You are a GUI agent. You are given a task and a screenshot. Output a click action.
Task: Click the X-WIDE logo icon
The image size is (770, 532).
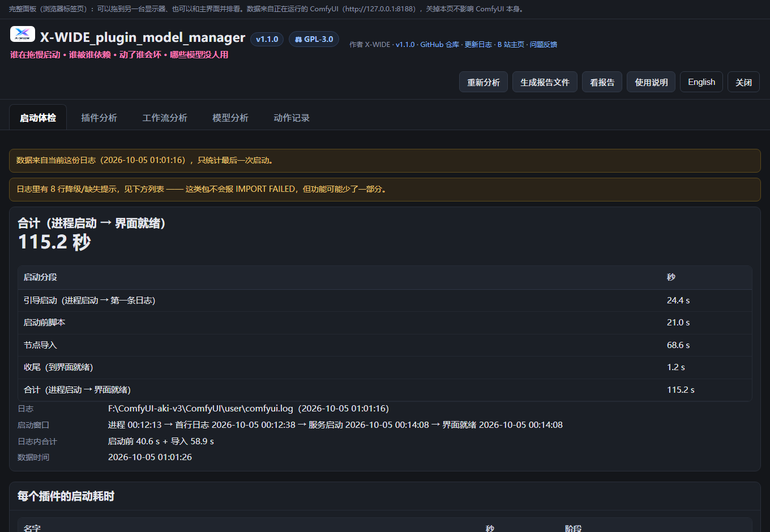(x=23, y=34)
